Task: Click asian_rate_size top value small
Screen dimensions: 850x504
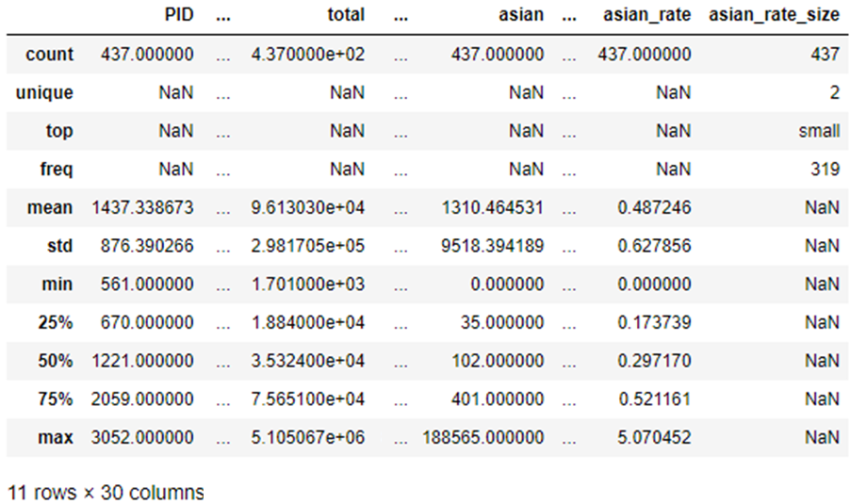Action: [820, 131]
